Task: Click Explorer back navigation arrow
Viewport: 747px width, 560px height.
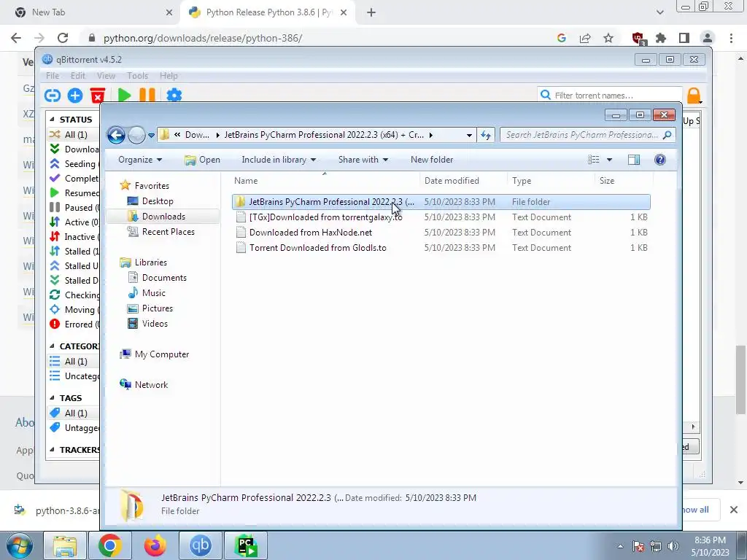Action: click(116, 135)
